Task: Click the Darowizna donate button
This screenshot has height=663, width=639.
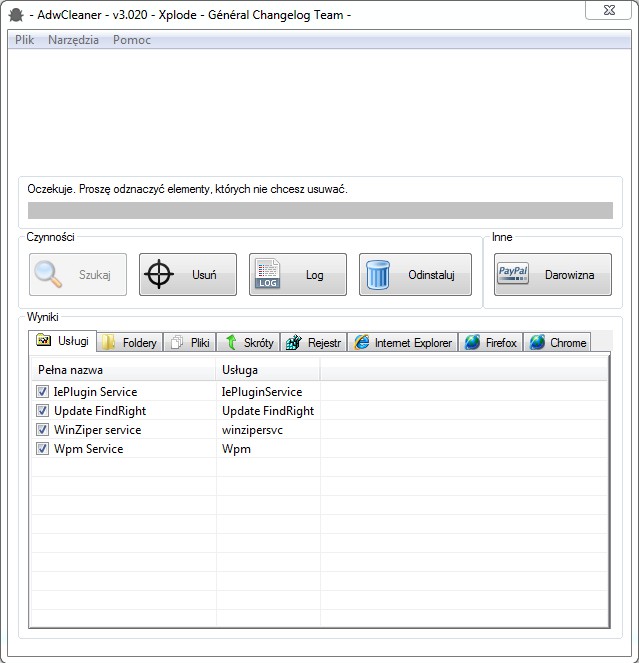Action: tap(553, 274)
